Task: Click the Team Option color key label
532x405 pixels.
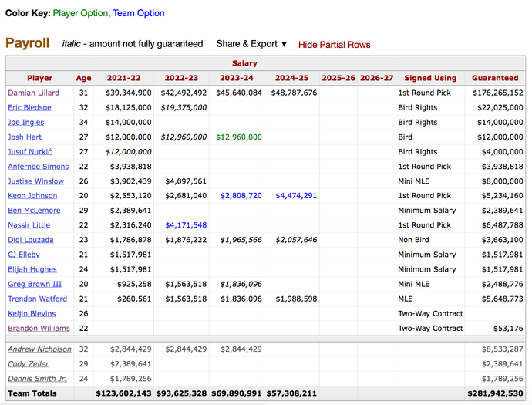Action: [139, 13]
